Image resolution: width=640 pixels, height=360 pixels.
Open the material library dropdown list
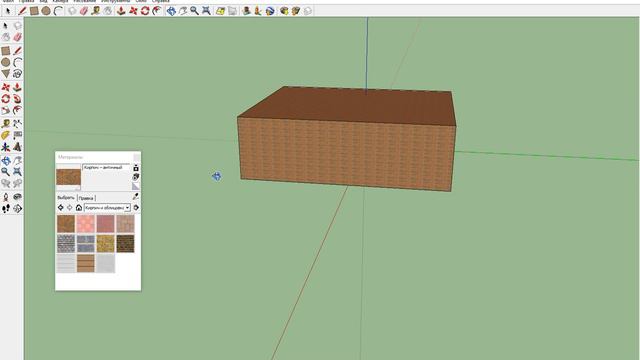pos(127,208)
